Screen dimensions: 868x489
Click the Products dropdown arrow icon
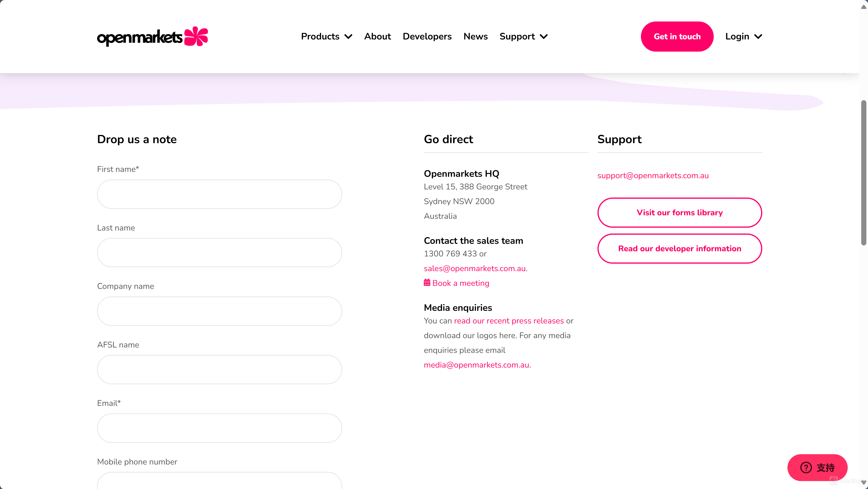348,36
